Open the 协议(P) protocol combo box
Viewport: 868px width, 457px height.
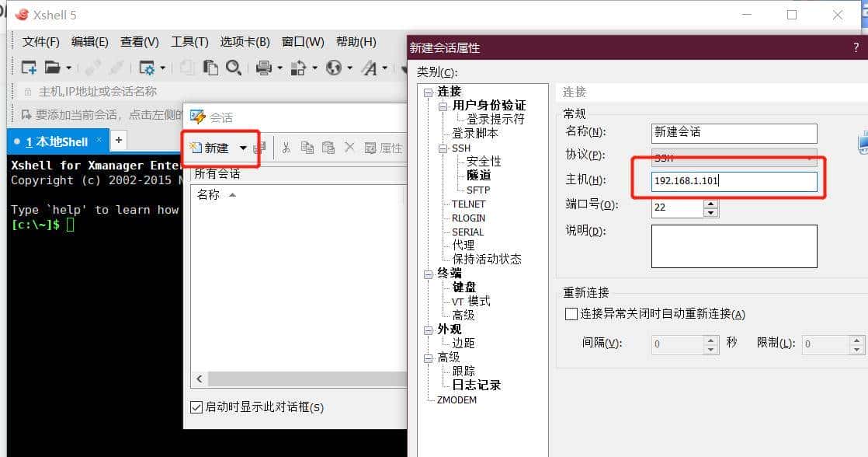tap(734, 158)
